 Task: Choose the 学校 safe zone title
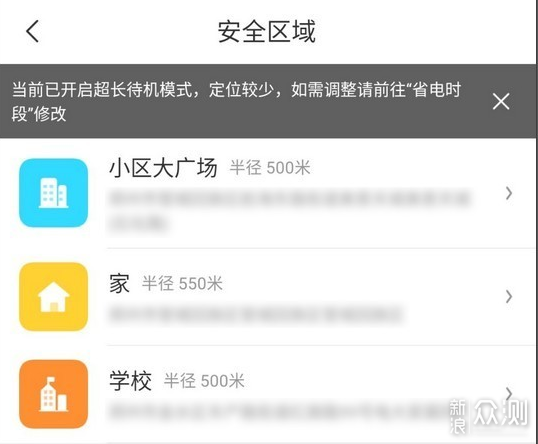tap(130, 381)
